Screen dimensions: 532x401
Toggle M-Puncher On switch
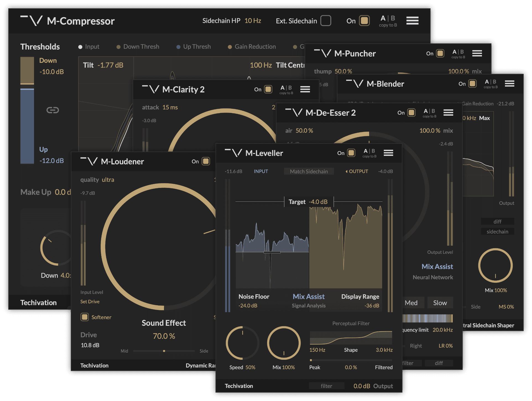(440, 53)
